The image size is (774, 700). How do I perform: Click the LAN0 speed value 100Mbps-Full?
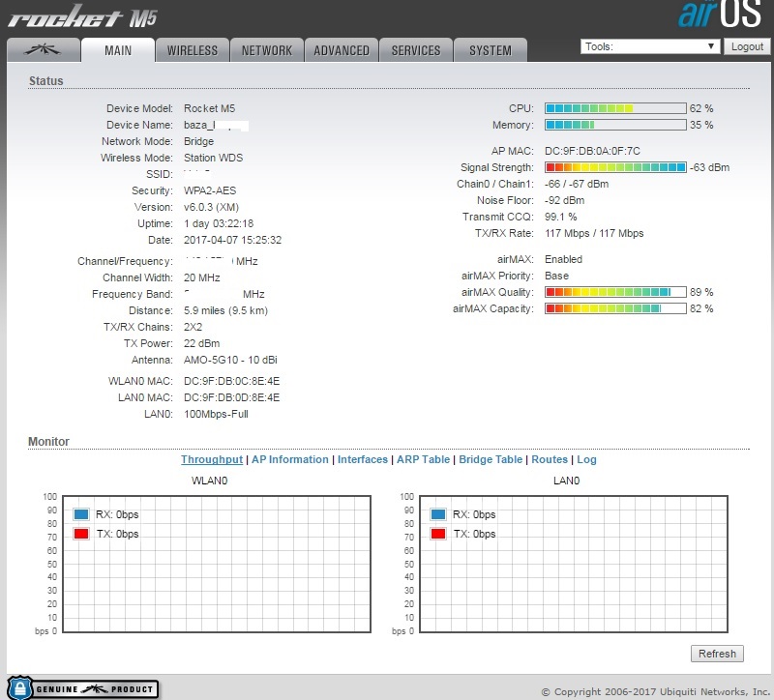[216, 414]
